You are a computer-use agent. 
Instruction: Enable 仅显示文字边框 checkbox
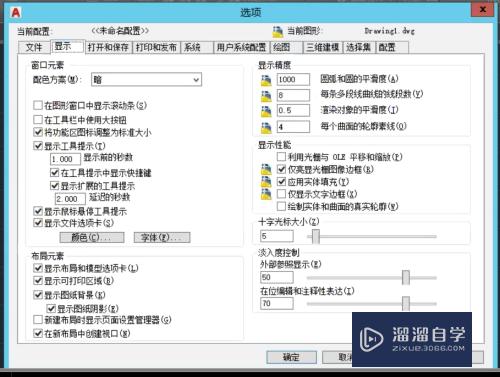click(281, 194)
